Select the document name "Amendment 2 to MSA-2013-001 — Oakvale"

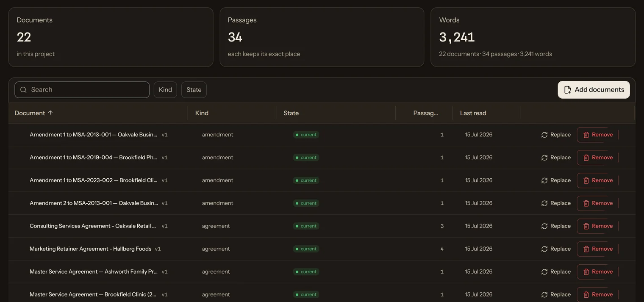click(x=94, y=203)
